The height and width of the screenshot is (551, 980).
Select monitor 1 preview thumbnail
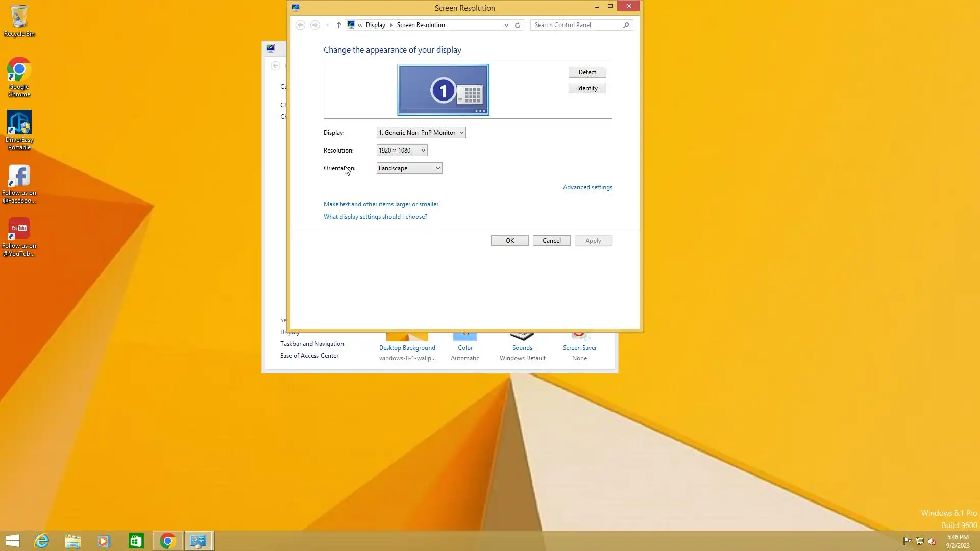click(x=443, y=90)
